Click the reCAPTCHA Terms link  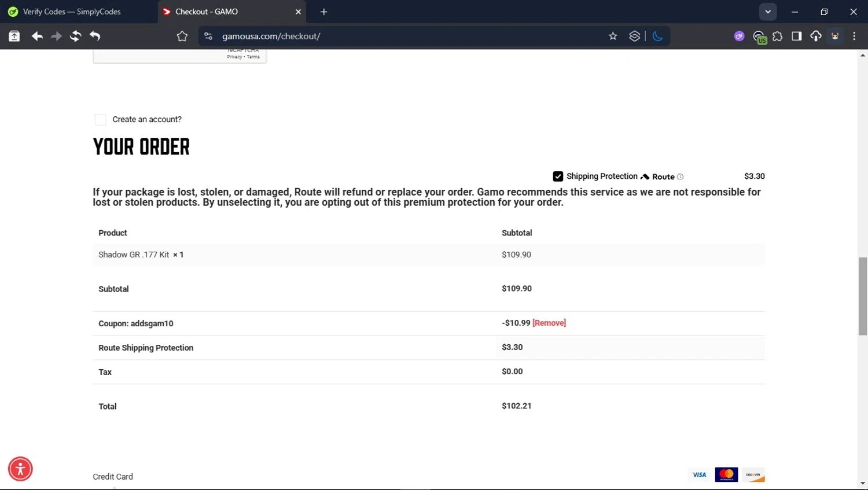[x=253, y=57]
